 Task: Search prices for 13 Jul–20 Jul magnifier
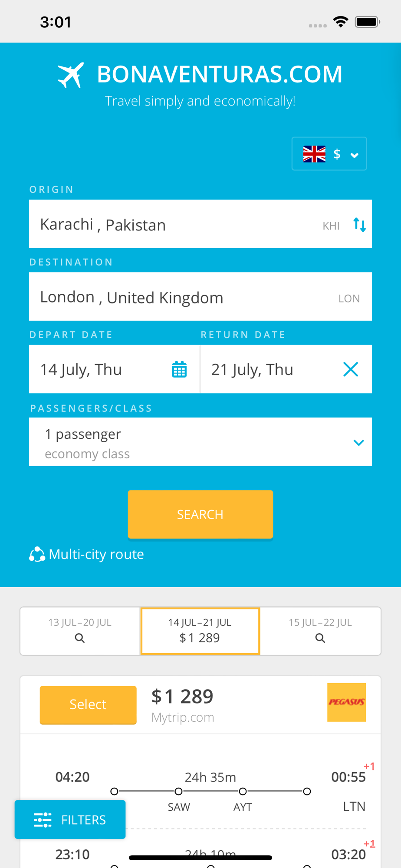point(80,638)
